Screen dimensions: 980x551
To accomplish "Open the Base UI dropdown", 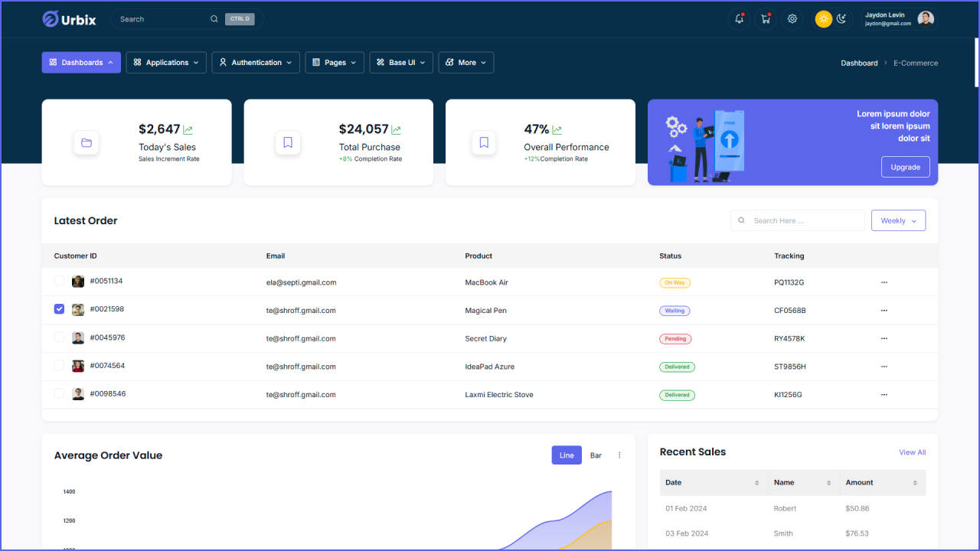I will (x=400, y=62).
